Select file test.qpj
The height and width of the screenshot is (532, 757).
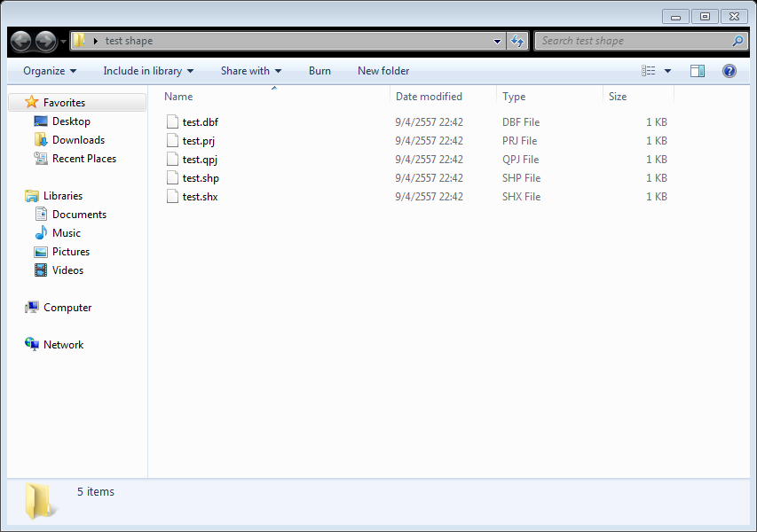click(x=200, y=160)
